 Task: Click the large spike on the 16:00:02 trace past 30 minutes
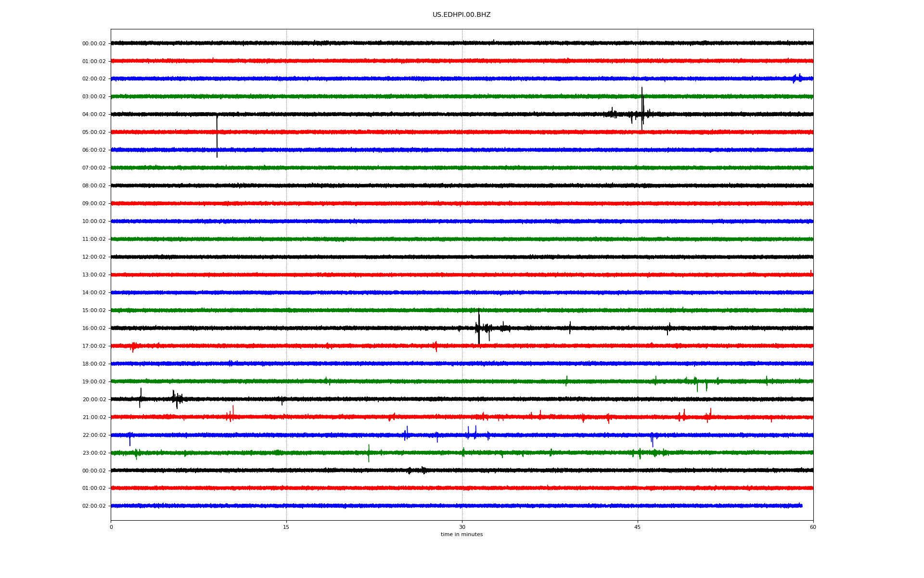tap(479, 327)
